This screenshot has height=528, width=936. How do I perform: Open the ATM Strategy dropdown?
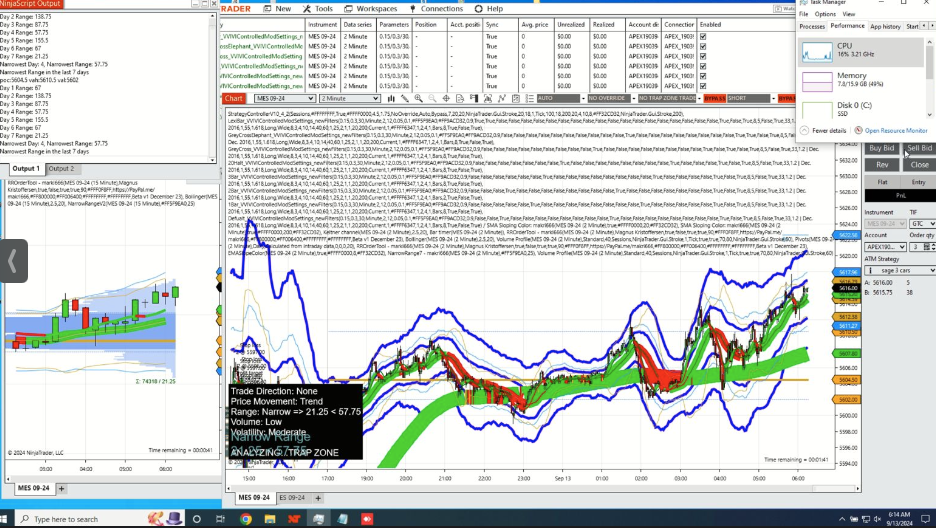[x=900, y=270]
